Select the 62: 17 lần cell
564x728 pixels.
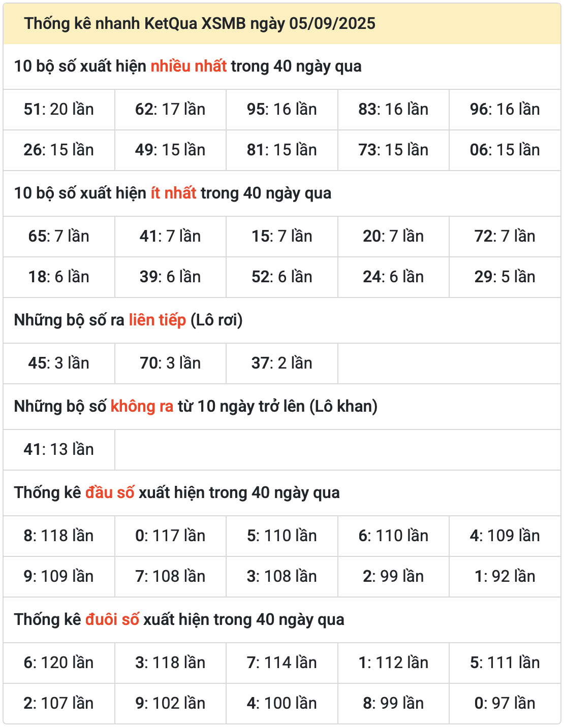coord(170,109)
